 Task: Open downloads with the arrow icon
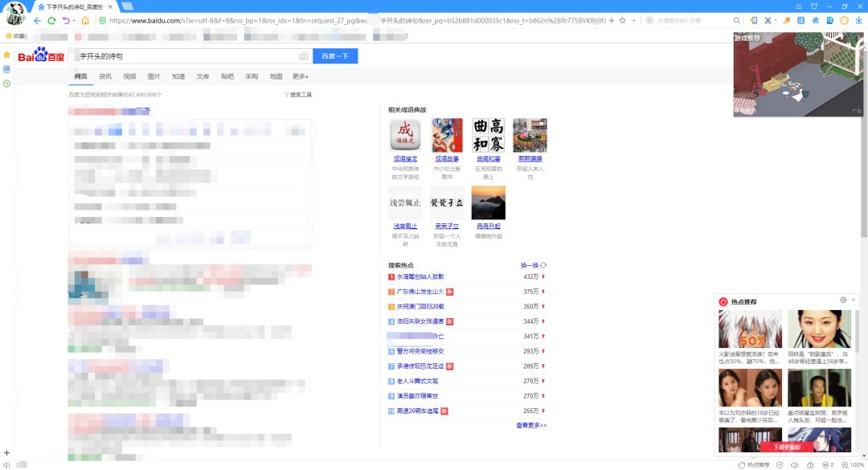click(x=858, y=20)
